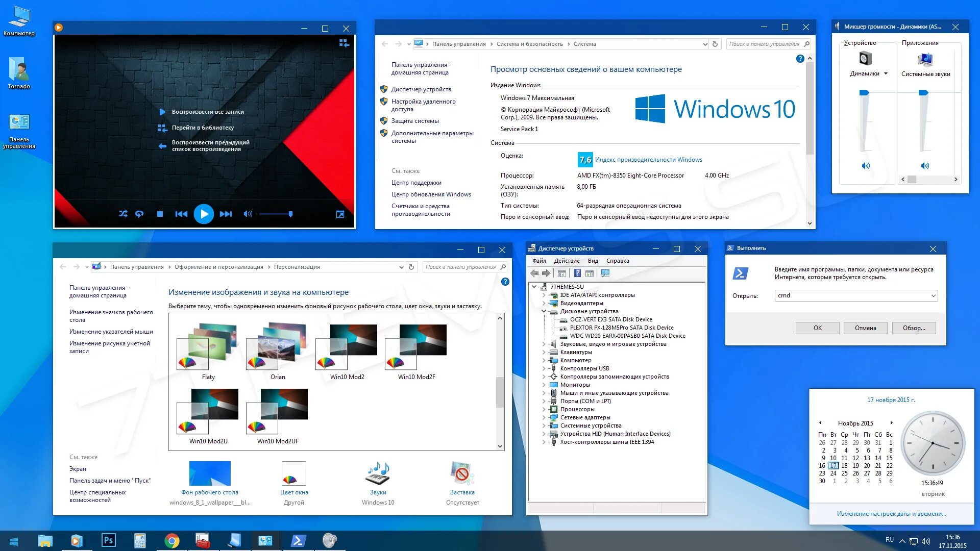
Task: Toggle shuffle in the media player
Action: coord(124,214)
